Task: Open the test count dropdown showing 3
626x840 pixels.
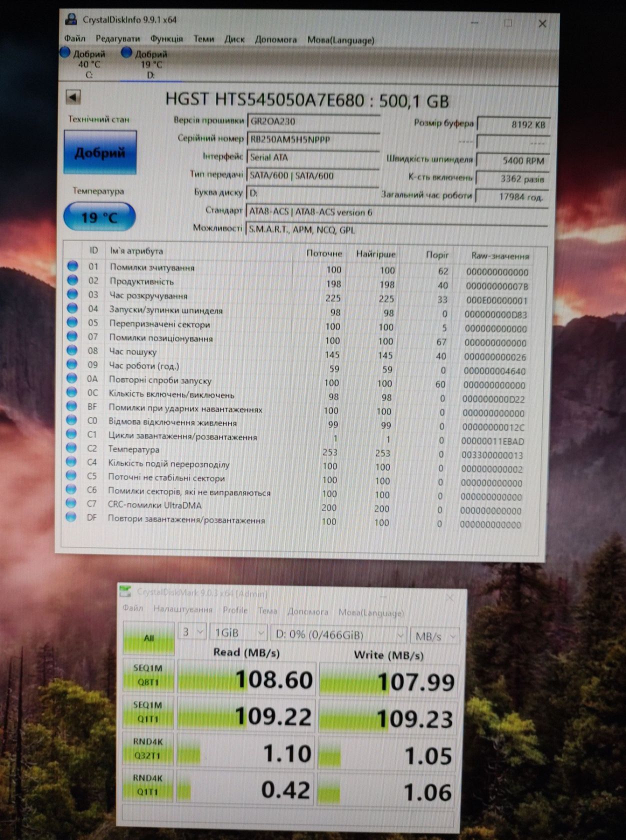Action: [x=192, y=632]
